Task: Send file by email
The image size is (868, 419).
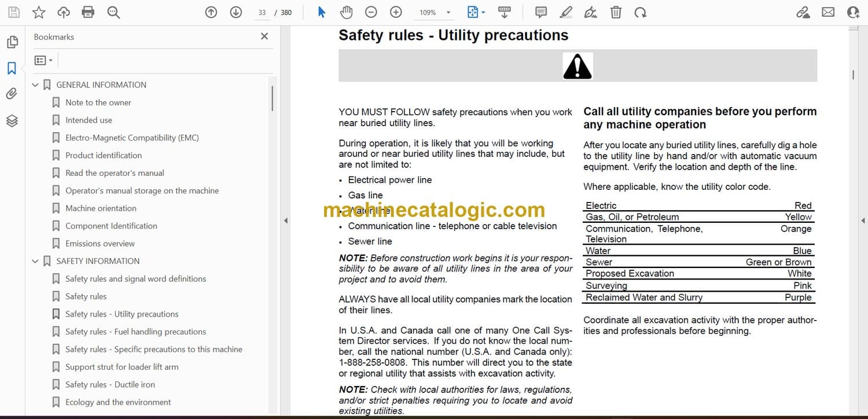Action: pos(828,12)
